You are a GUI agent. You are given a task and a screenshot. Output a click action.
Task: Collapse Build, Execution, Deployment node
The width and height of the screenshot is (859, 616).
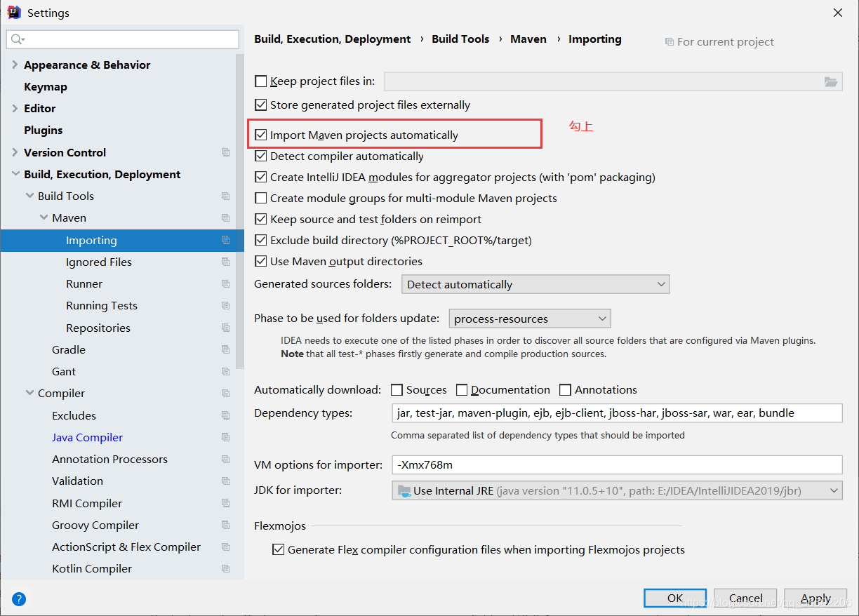coord(15,174)
